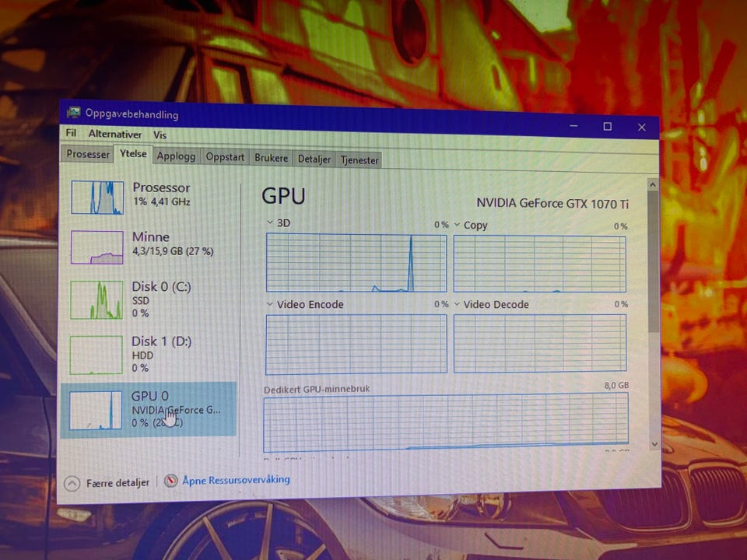This screenshot has width=747, height=560.
Task: Switch to the Tjenester tab
Action: [359, 160]
